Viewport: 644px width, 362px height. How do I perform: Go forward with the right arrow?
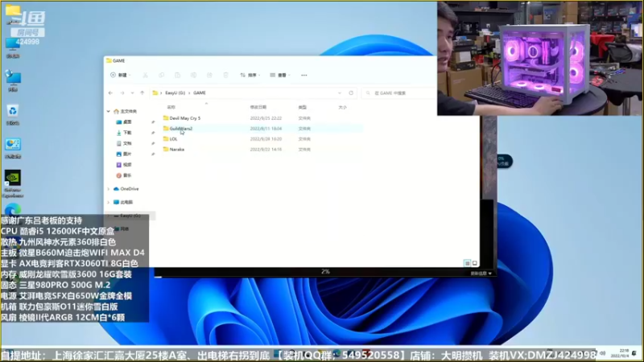[122, 93]
